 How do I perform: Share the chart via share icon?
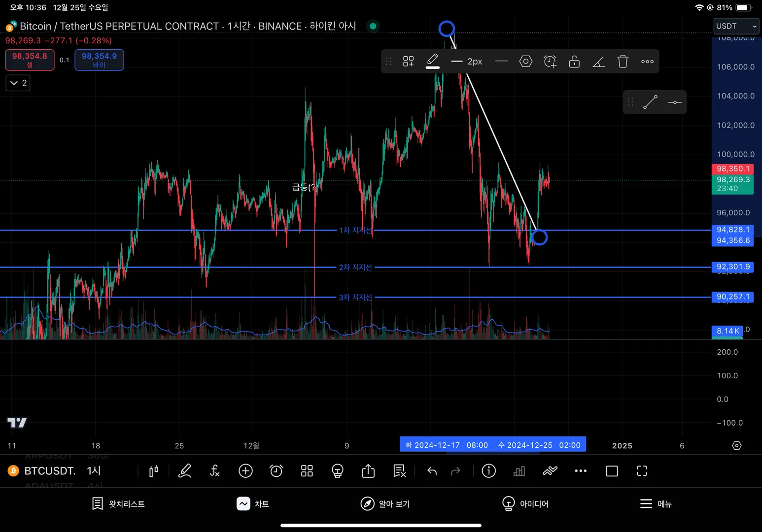(x=368, y=471)
